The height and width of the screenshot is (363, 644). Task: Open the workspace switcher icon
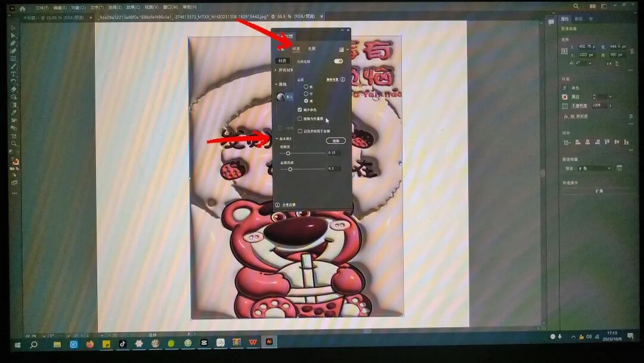coord(603,6)
